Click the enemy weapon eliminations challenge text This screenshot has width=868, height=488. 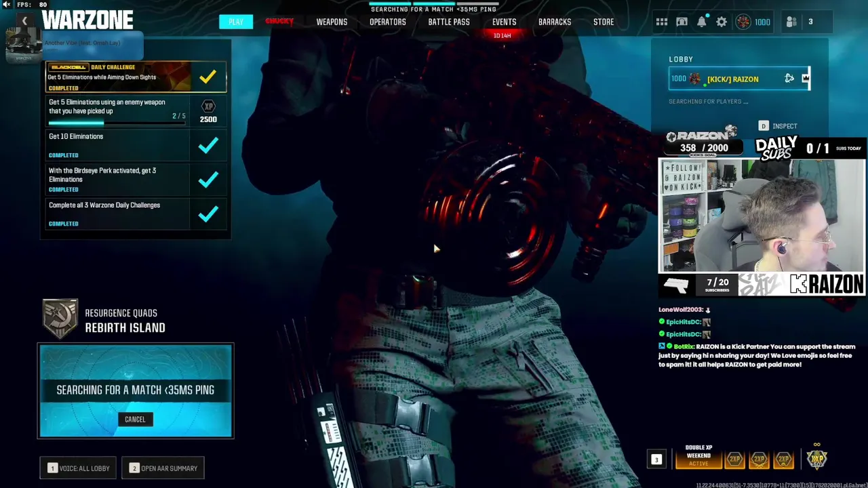point(107,106)
